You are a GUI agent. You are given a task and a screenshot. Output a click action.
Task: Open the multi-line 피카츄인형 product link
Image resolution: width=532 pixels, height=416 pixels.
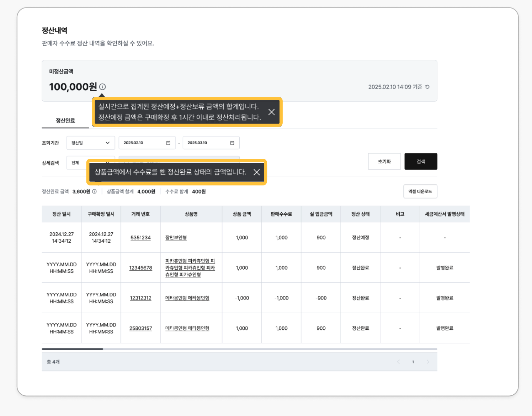190,268
